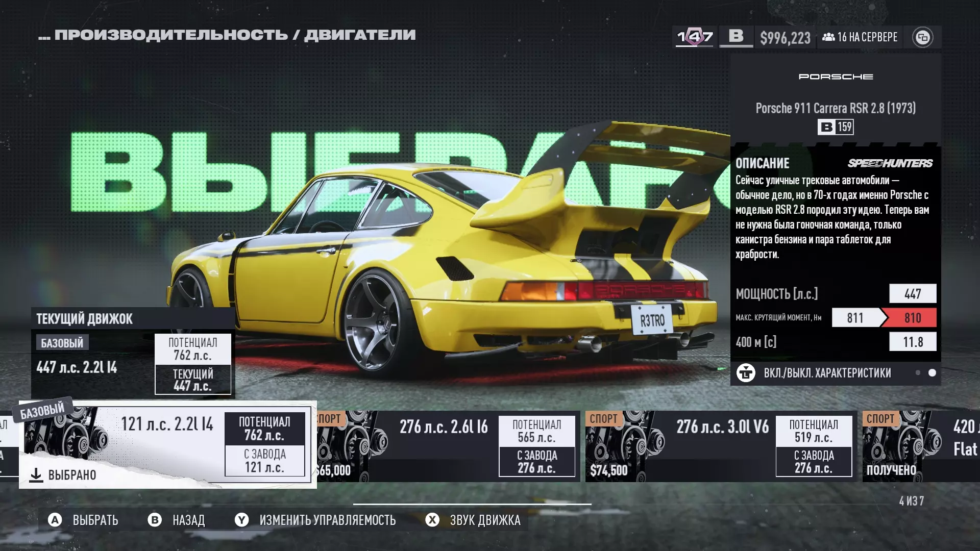Click the A button icon for Выбрать

[55, 520]
